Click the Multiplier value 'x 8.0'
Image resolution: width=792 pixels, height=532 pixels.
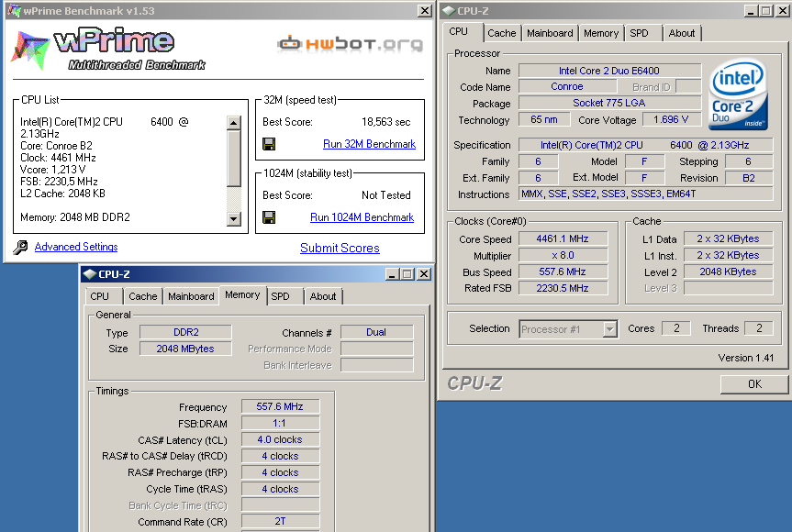point(563,255)
